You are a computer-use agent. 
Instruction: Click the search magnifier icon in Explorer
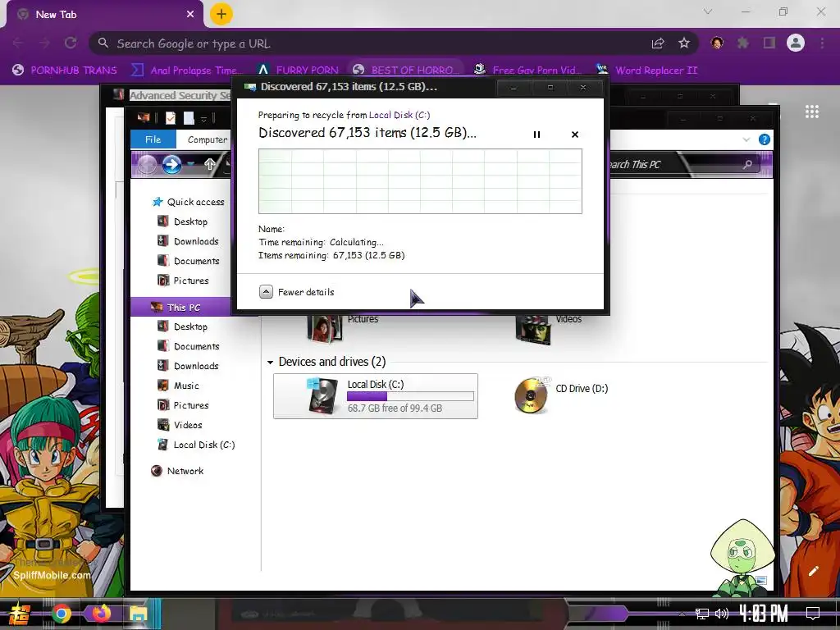pyautogui.click(x=747, y=164)
